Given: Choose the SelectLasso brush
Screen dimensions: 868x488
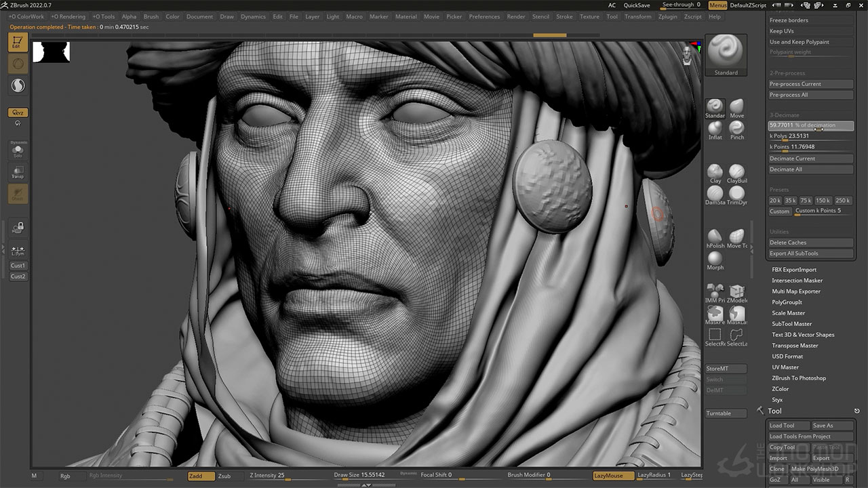Looking at the screenshot, I should click(736, 335).
